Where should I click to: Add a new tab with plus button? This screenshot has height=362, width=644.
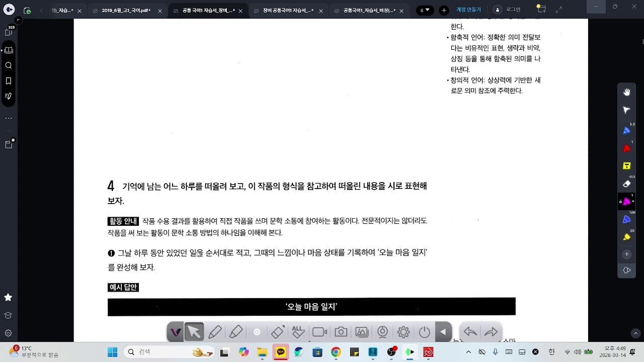click(x=444, y=10)
